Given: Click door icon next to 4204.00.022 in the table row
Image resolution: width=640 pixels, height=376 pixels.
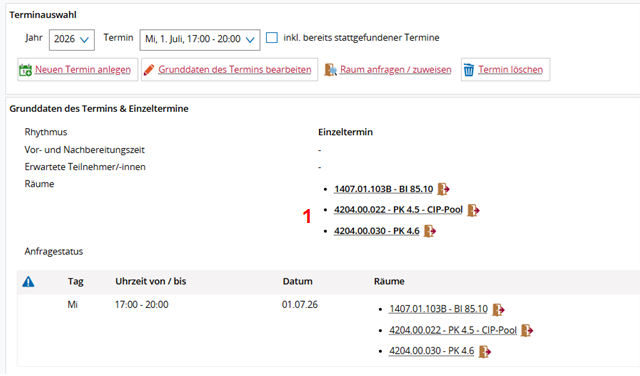Looking at the screenshot, I should pos(527,330).
